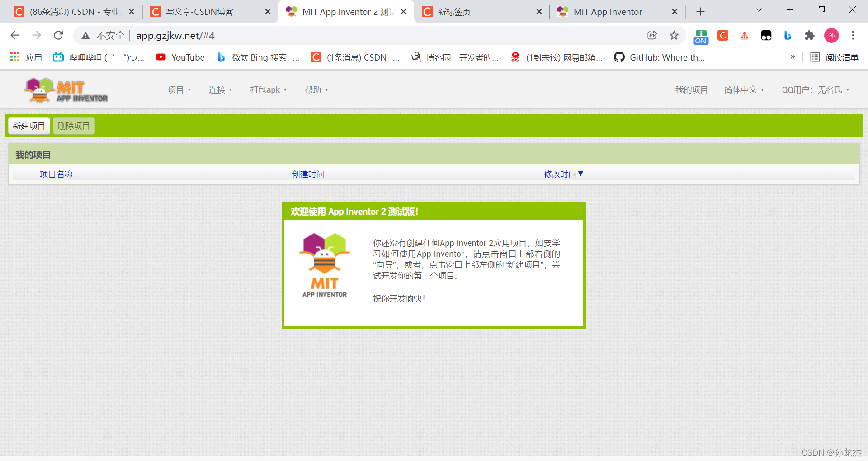Click the welcome dialog bee logo

(325, 265)
